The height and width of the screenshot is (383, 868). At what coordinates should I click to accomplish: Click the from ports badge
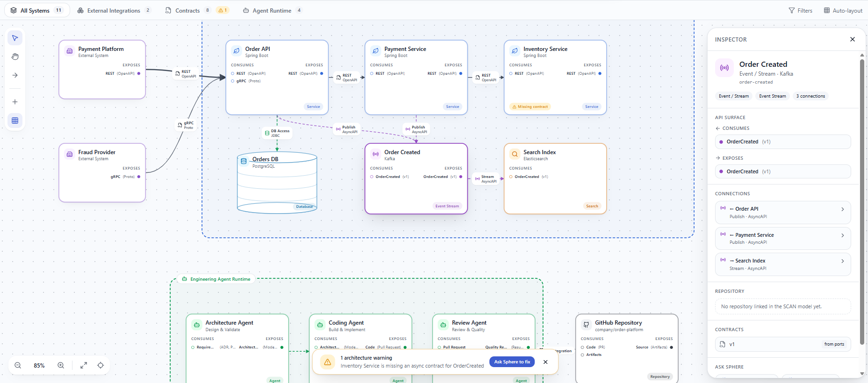(x=834, y=344)
